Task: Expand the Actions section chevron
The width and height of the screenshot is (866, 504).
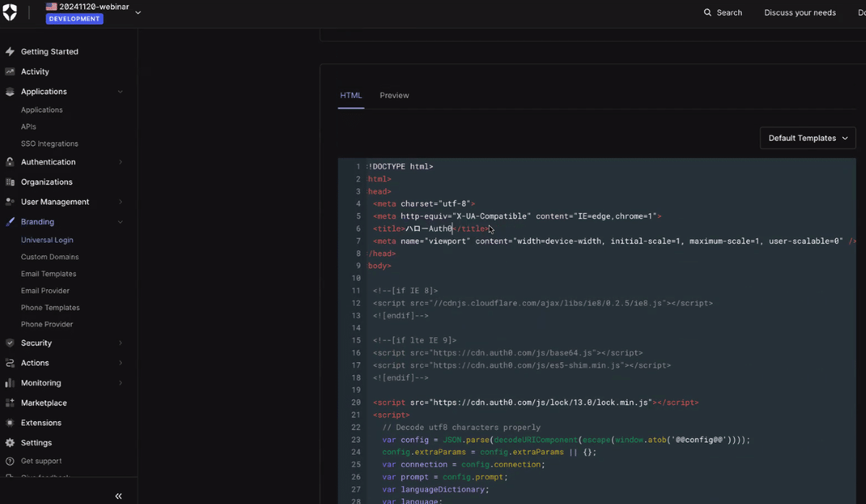Action: click(x=121, y=363)
